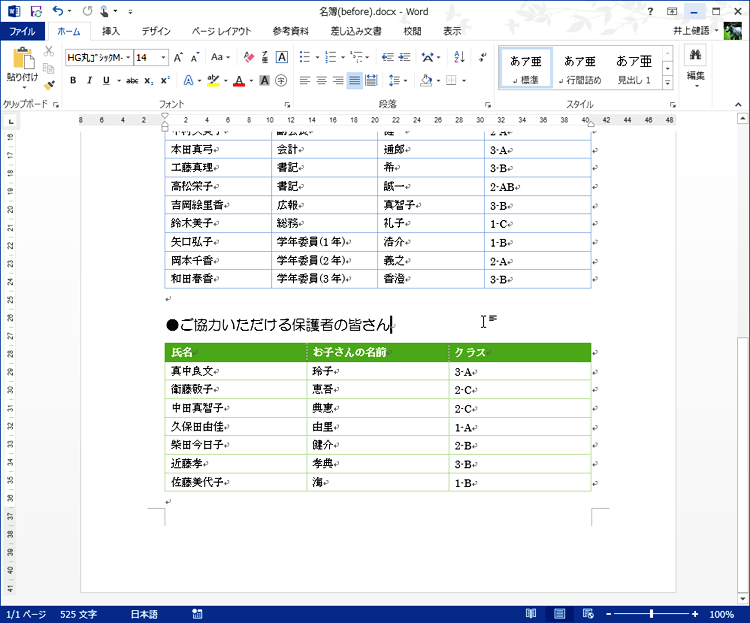
Task: Switch to the 参考資料 tab
Action: 291,31
